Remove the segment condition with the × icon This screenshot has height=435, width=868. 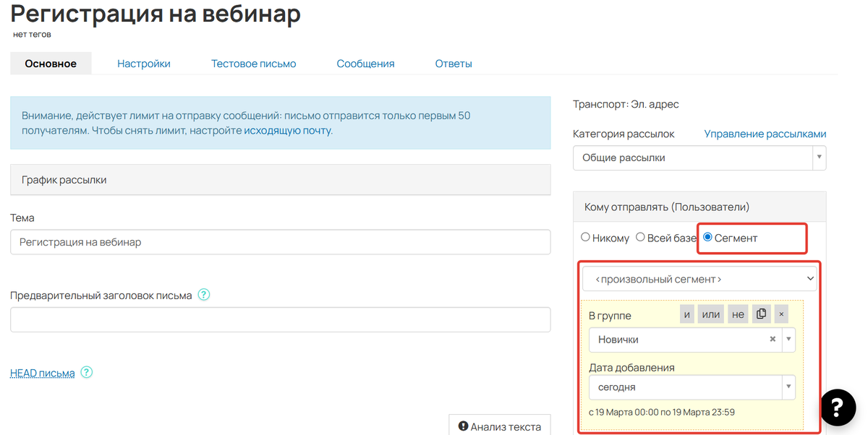tap(780, 314)
